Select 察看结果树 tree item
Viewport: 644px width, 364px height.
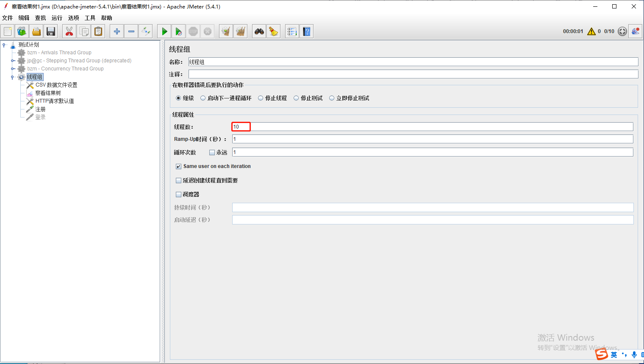(48, 93)
